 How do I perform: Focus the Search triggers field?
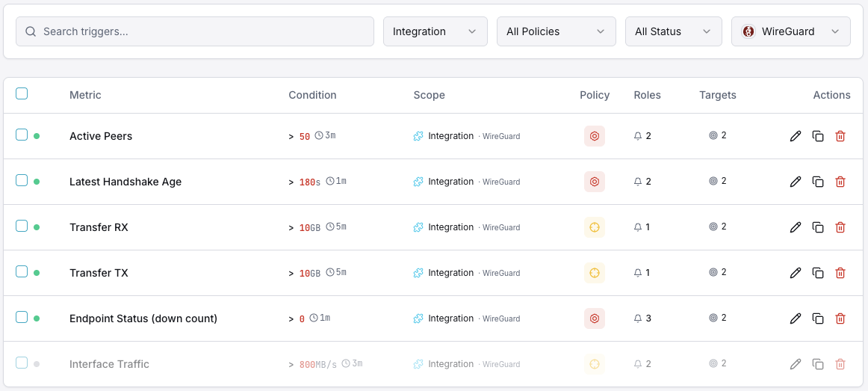(x=195, y=31)
